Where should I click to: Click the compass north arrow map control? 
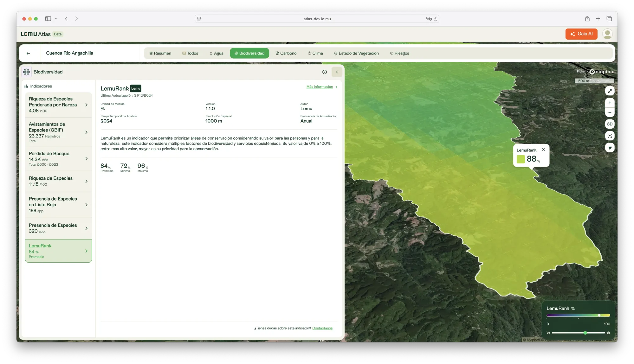tap(610, 148)
